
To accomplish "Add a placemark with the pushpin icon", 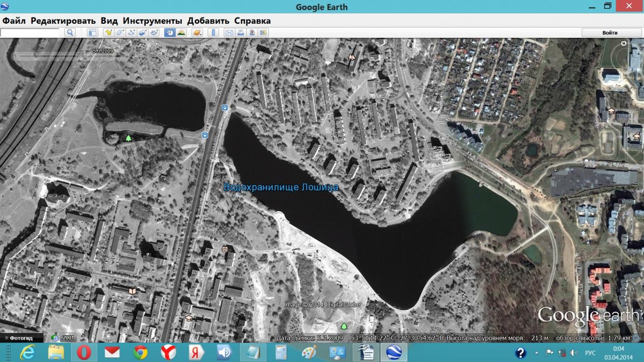I will tap(108, 33).
